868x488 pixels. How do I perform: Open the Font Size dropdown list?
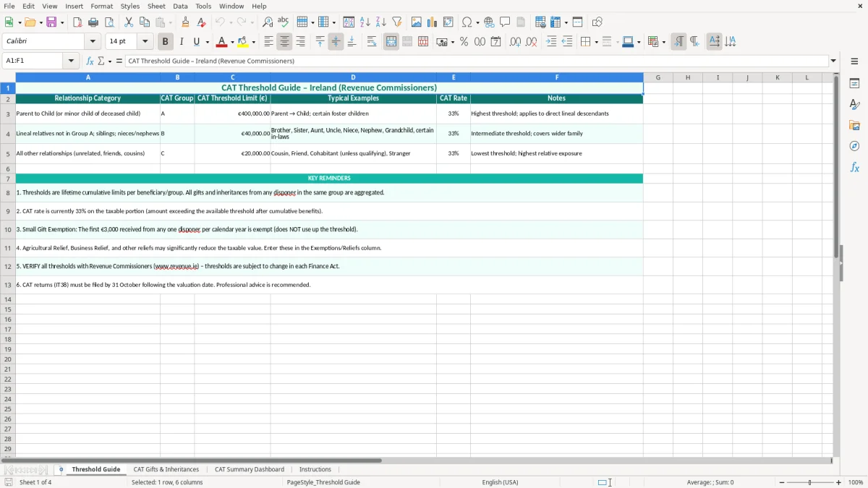click(x=145, y=42)
